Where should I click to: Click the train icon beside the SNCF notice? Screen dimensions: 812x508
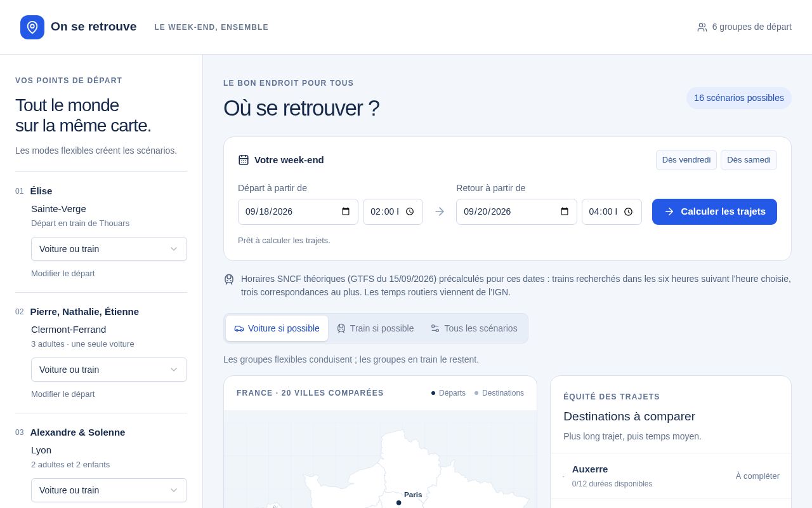point(229,279)
